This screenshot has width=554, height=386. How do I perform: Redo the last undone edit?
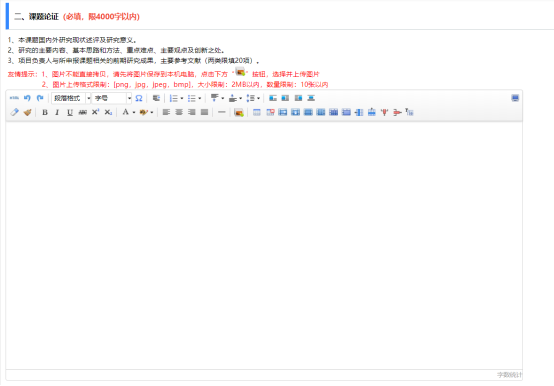40,98
